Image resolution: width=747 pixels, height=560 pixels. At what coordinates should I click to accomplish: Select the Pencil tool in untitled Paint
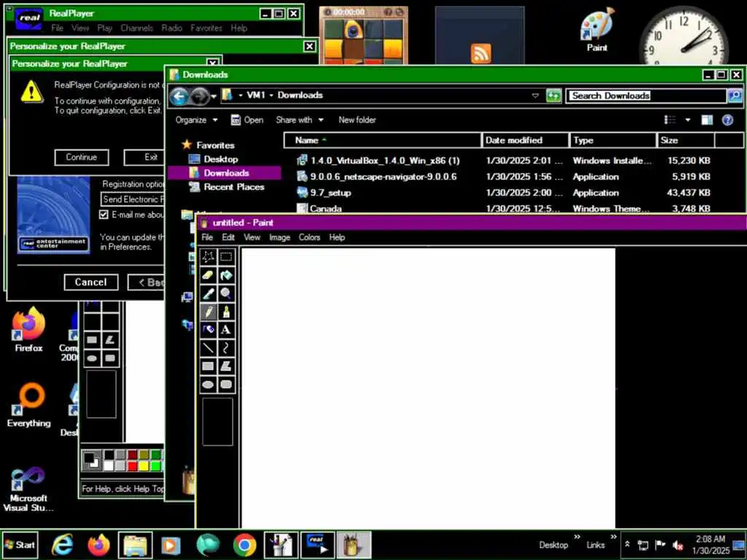coord(208,311)
